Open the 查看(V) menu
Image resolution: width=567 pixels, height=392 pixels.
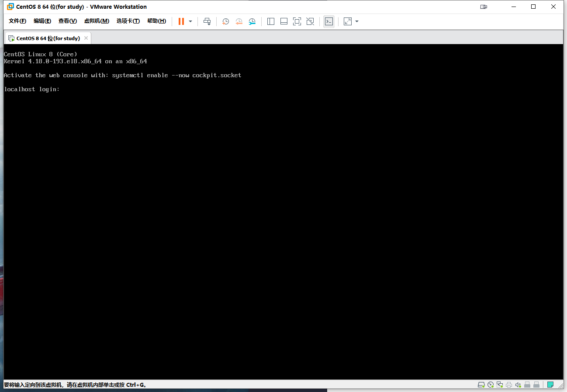click(x=68, y=21)
